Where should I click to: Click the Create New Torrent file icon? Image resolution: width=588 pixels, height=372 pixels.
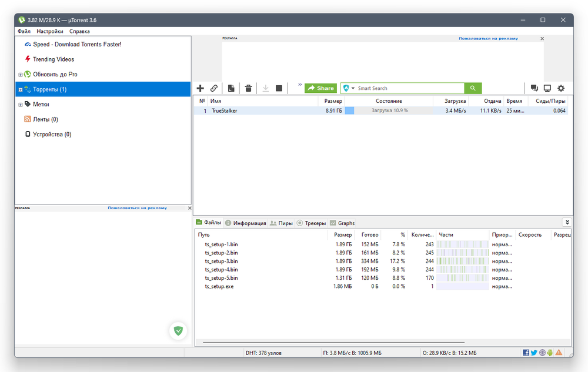click(231, 88)
